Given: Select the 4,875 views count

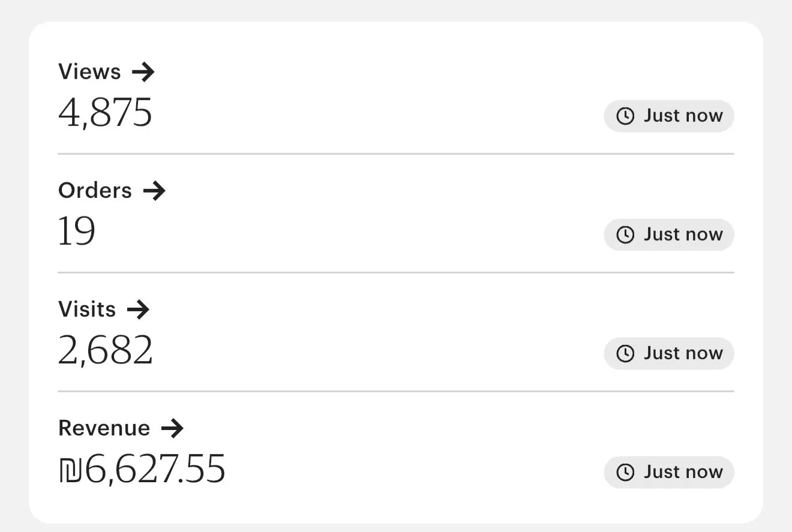Looking at the screenshot, I should coord(105,113).
